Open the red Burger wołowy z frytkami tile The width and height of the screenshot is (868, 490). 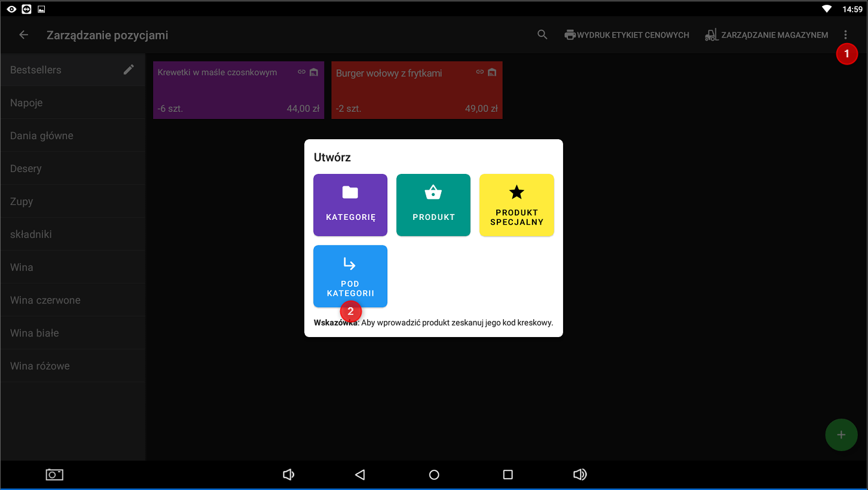pos(416,90)
